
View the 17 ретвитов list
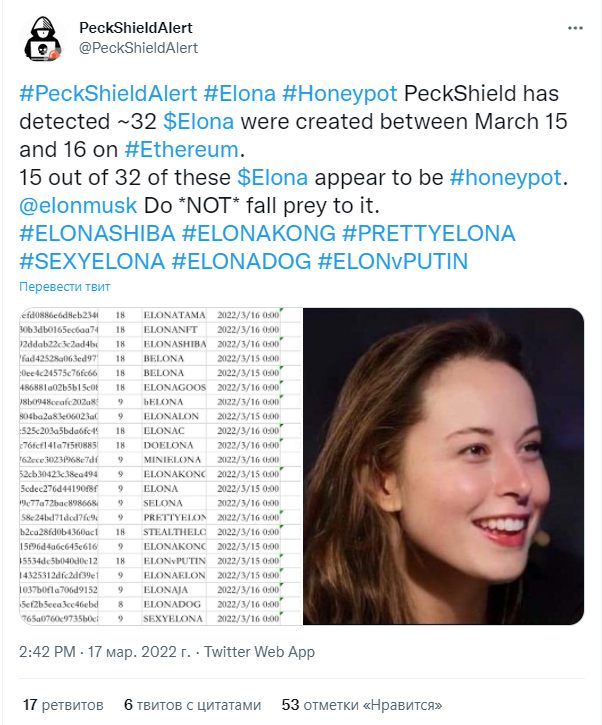(x=63, y=705)
